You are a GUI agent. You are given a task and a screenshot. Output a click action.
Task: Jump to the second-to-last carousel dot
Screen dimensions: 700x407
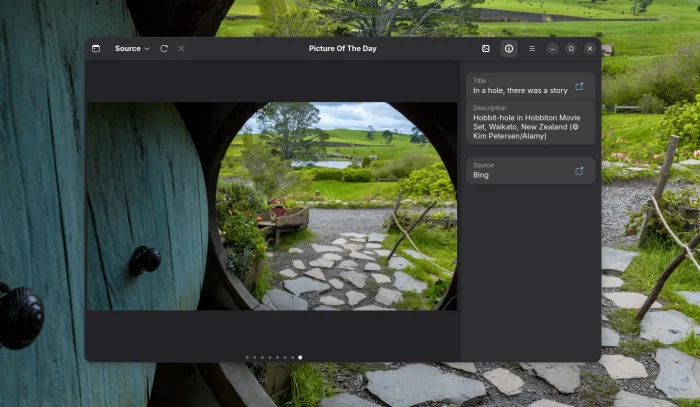pos(293,357)
